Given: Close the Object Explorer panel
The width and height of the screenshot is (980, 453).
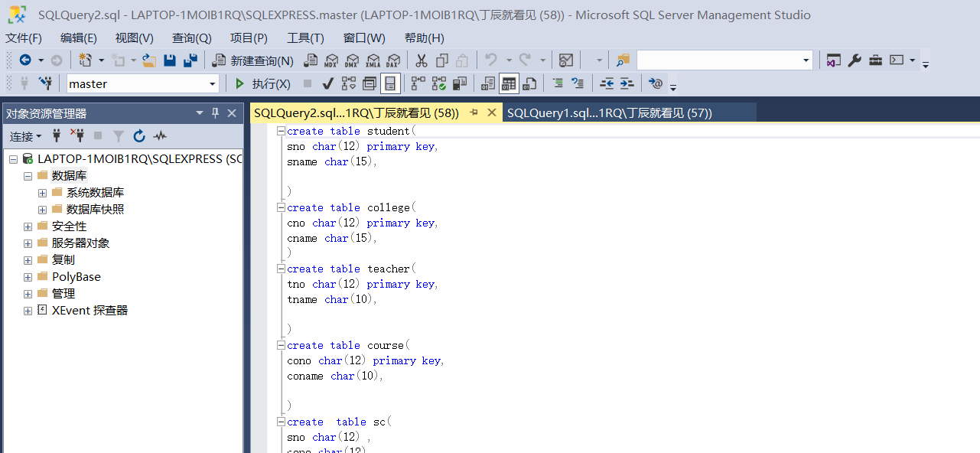Looking at the screenshot, I should [x=232, y=113].
